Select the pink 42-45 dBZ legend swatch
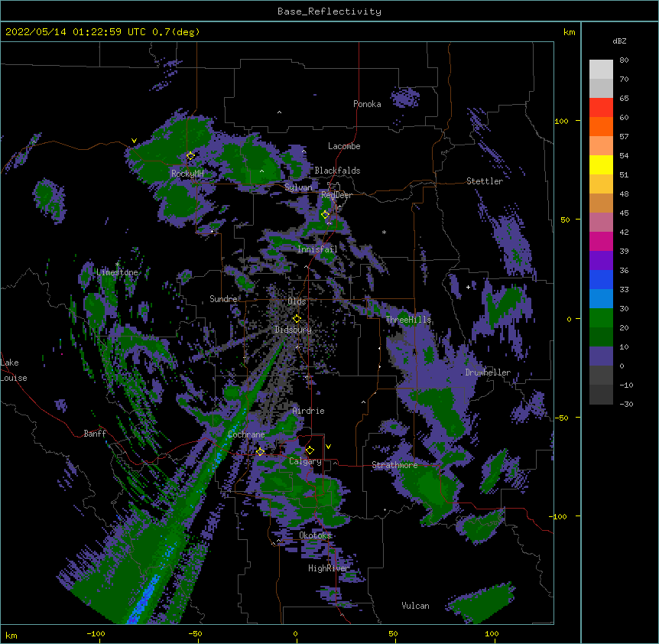Viewport: 659px width, 644px height. coord(601,222)
